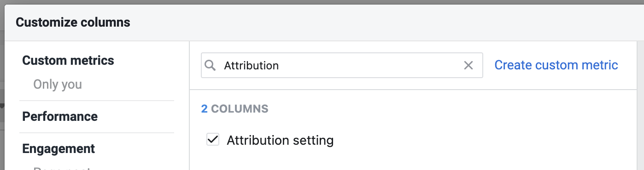Open the Create custom metric link
This screenshot has height=170, width=644.
[x=556, y=65]
